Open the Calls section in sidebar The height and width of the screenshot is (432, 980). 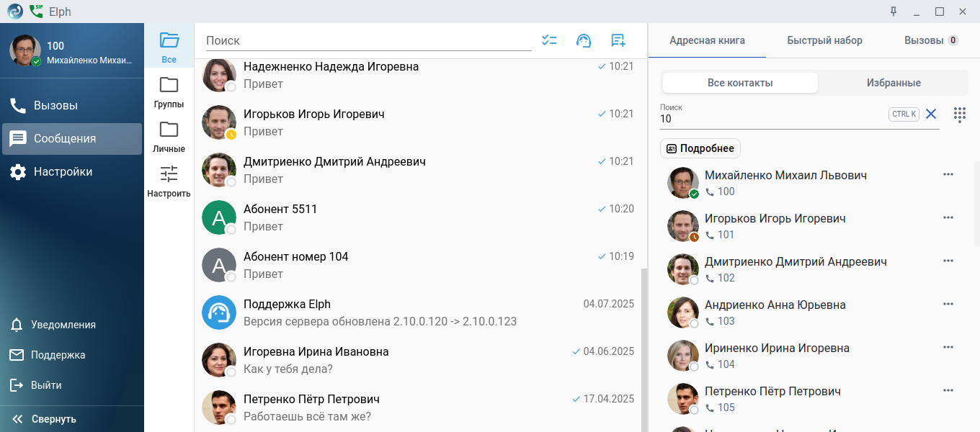pyautogui.click(x=72, y=106)
